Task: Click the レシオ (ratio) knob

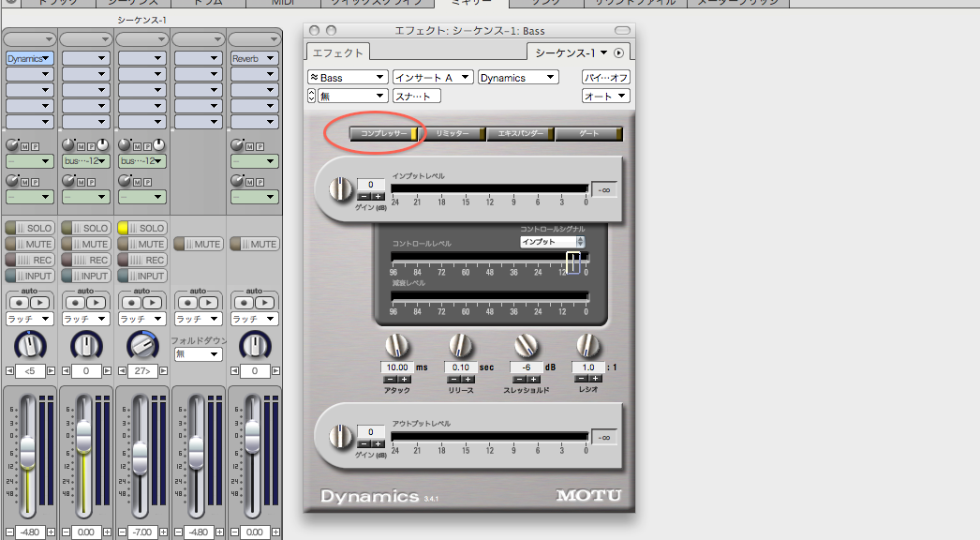Action: 587,345
